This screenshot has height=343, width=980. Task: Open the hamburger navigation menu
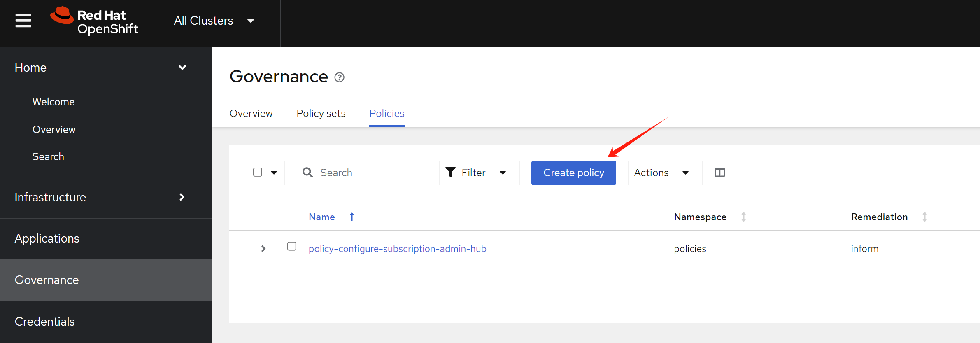click(x=23, y=20)
